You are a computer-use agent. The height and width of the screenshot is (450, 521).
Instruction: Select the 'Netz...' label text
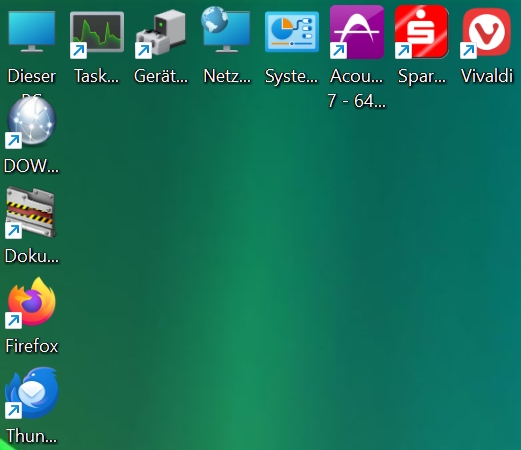pos(227,76)
